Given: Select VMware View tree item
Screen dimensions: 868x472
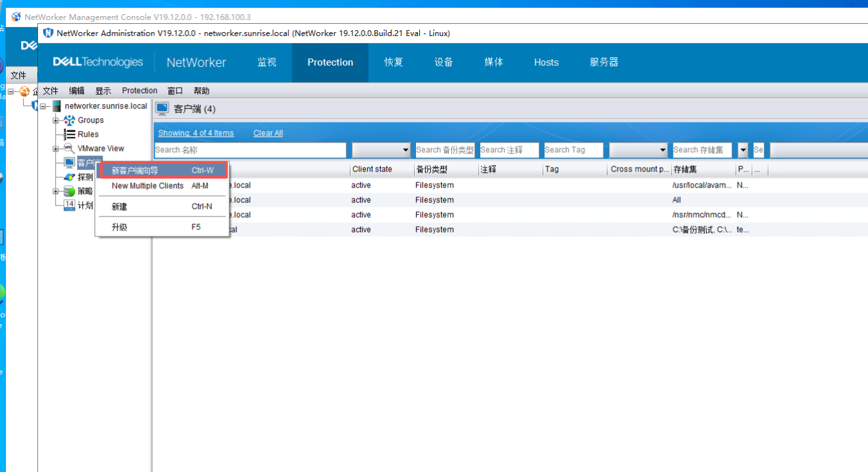Looking at the screenshot, I should [x=101, y=148].
